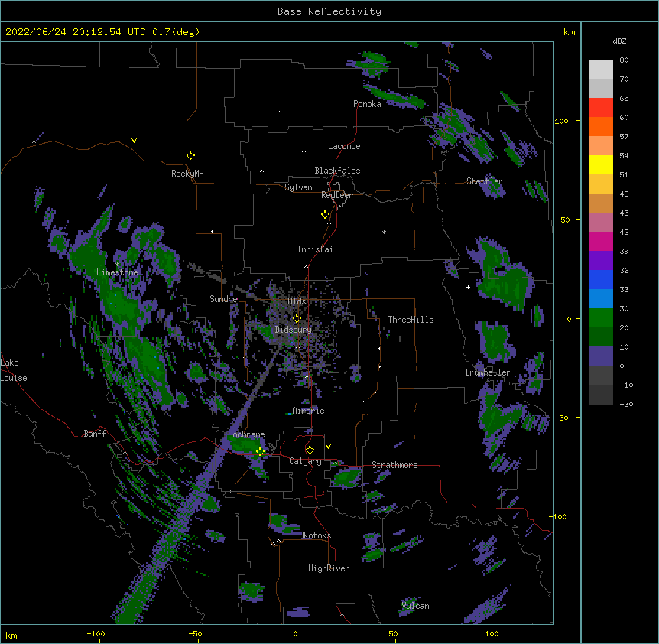This screenshot has width=659, height=644.
Task: Click the Base_Reflectivity title
Action: click(329, 11)
